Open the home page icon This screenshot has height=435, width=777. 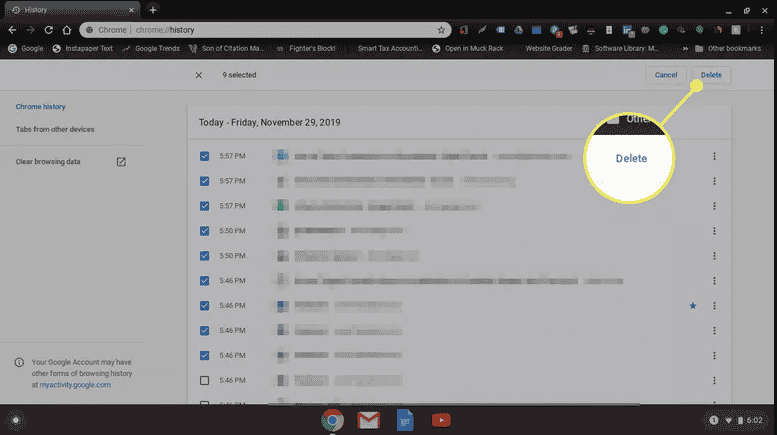67,30
